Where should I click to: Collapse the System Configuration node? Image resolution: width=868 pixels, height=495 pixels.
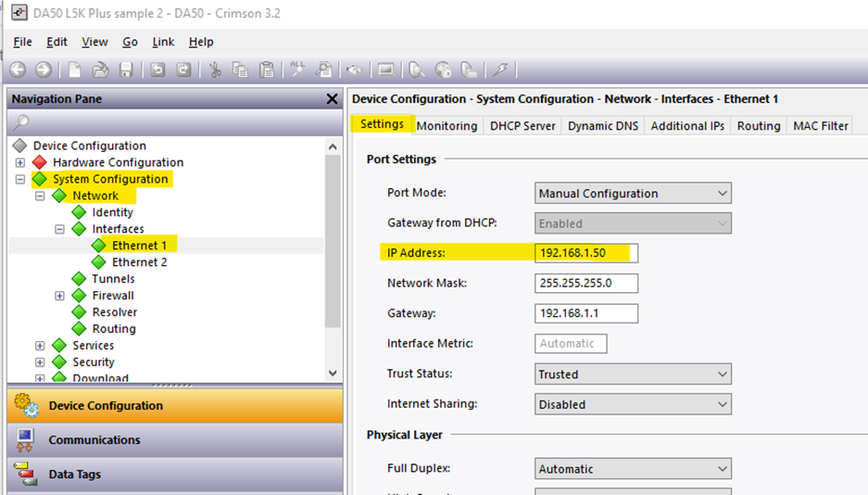click(x=20, y=179)
